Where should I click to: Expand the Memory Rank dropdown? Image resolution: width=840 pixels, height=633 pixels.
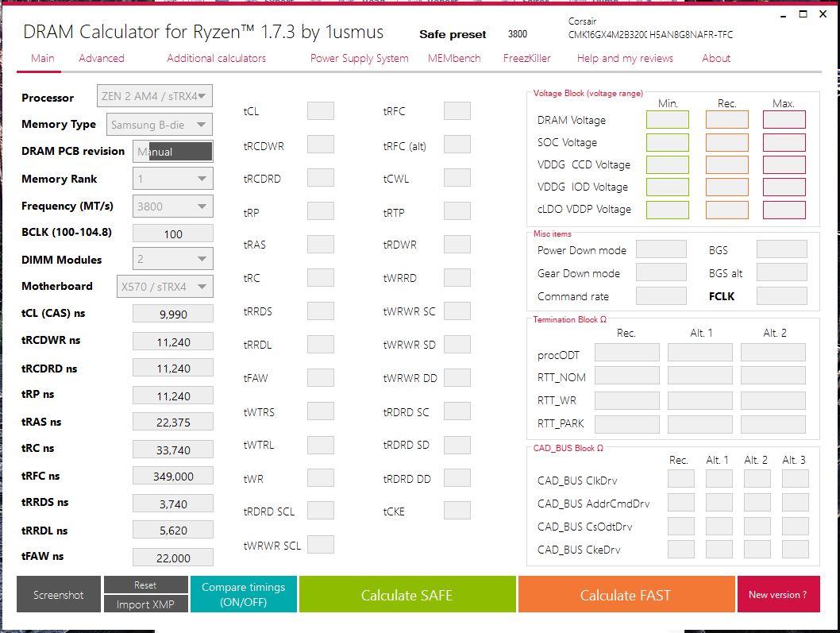coord(172,179)
